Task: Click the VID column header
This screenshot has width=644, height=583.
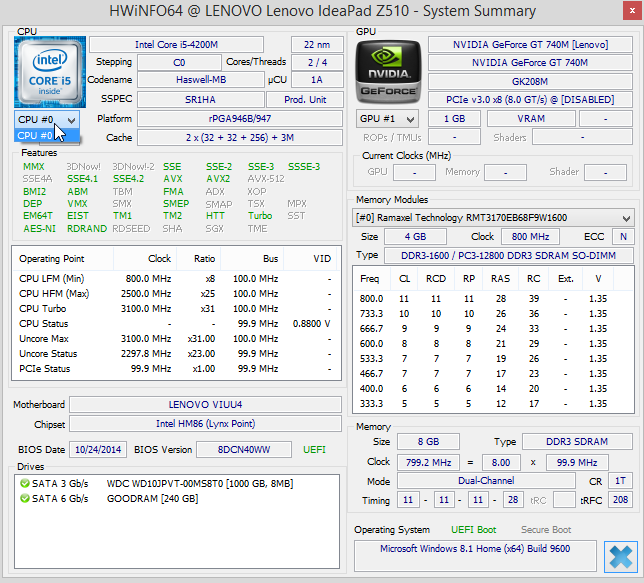Action: click(310, 259)
